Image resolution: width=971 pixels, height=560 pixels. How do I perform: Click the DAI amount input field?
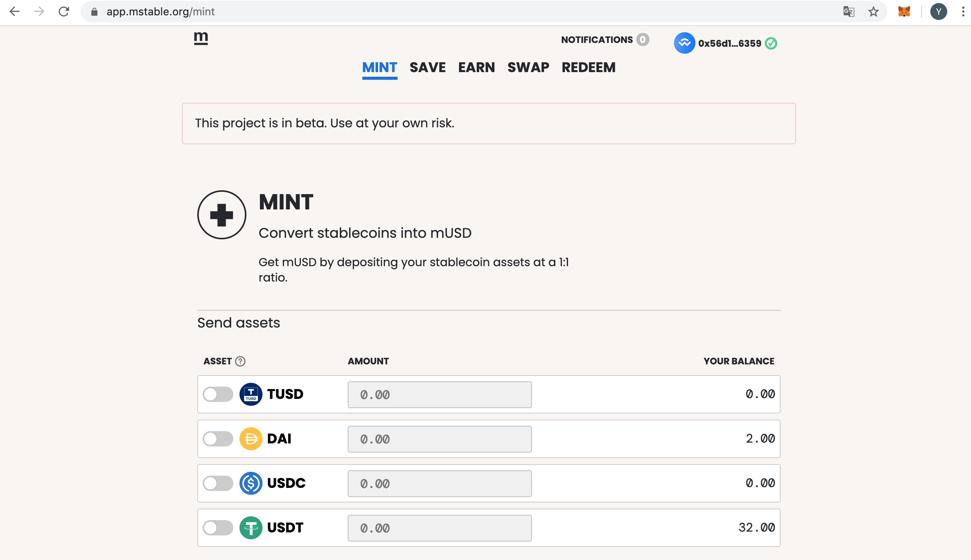pos(439,439)
